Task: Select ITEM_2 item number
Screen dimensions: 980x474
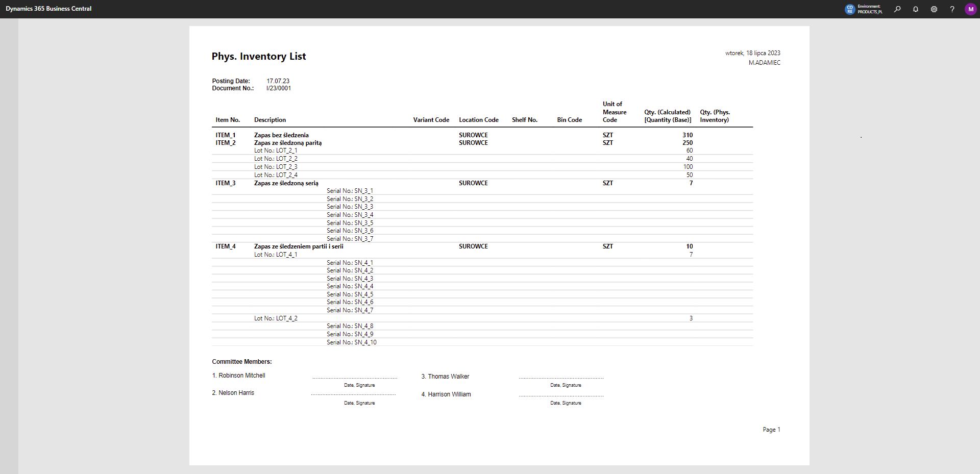Action: (226, 143)
